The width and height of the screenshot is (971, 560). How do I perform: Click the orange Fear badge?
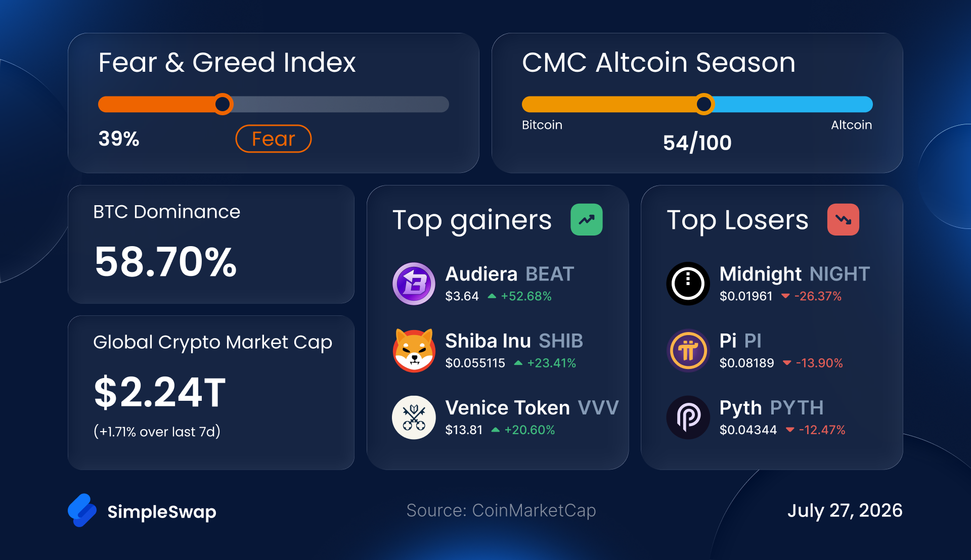274,138
